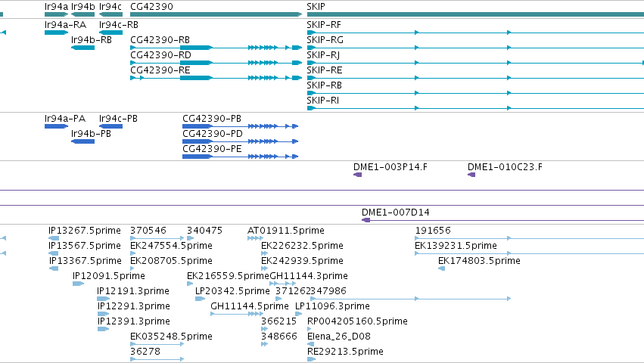Select EST RE29213.5prime
644x363 pixels.
(x=311, y=360)
